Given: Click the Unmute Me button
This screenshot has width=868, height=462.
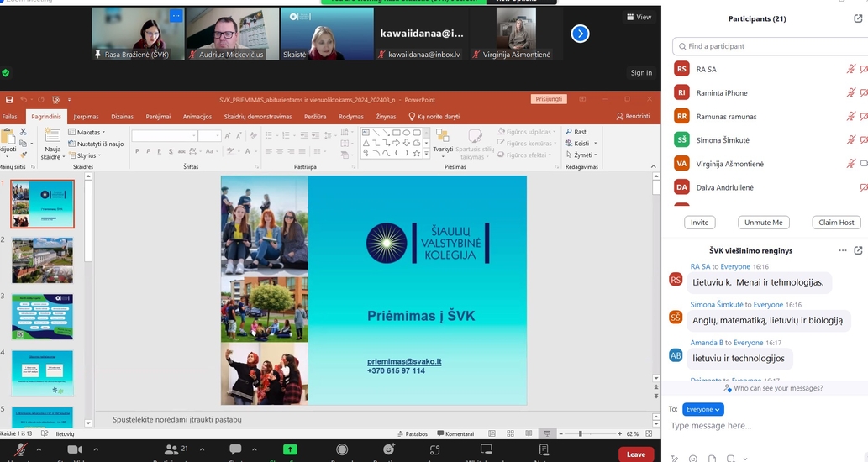Looking at the screenshot, I should (763, 223).
